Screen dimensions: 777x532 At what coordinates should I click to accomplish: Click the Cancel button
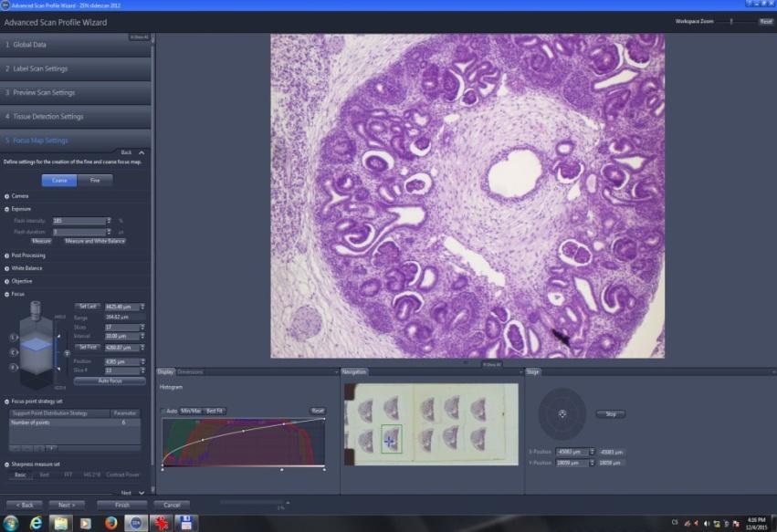click(x=172, y=506)
